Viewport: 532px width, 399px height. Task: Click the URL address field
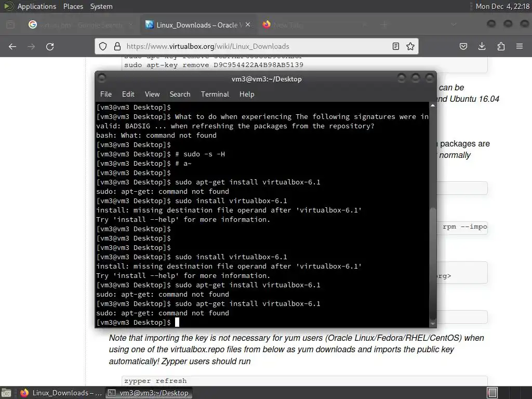click(x=257, y=46)
